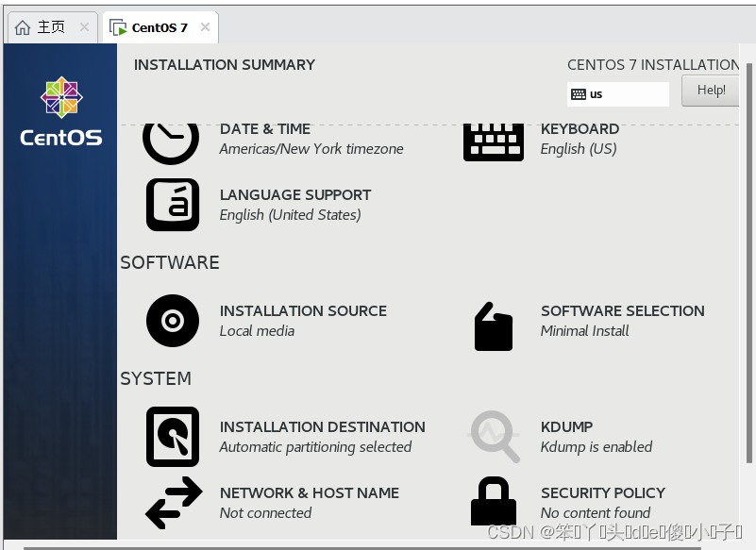Click the Security Policy padlock icon
756x550 pixels.
(494, 501)
